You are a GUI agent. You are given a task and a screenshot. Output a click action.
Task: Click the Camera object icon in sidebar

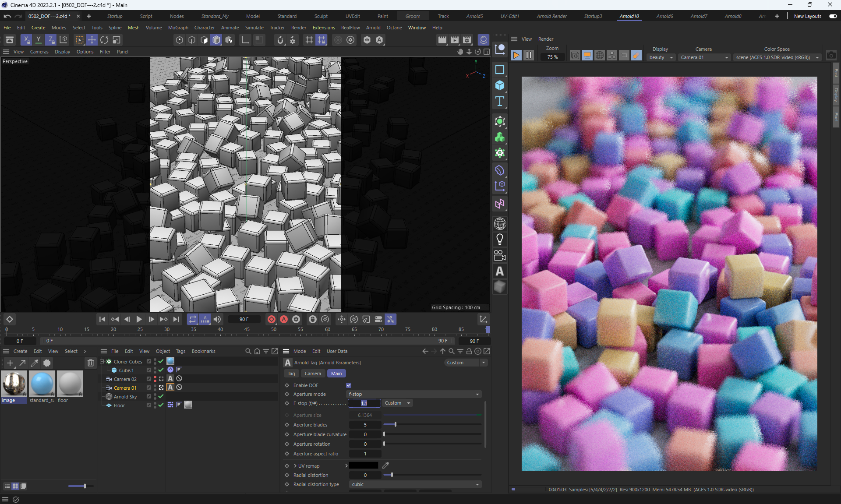500,255
